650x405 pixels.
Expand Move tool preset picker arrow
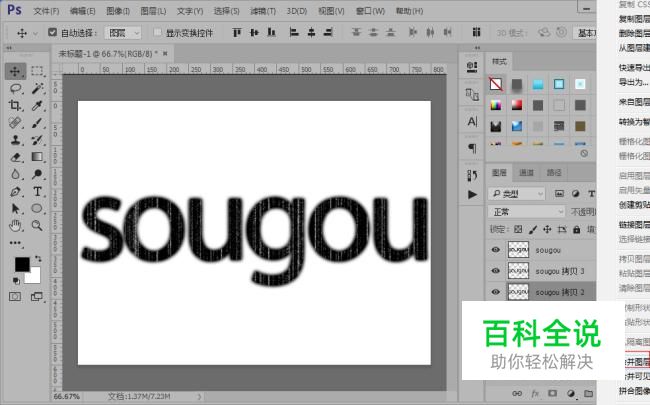coord(35,33)
